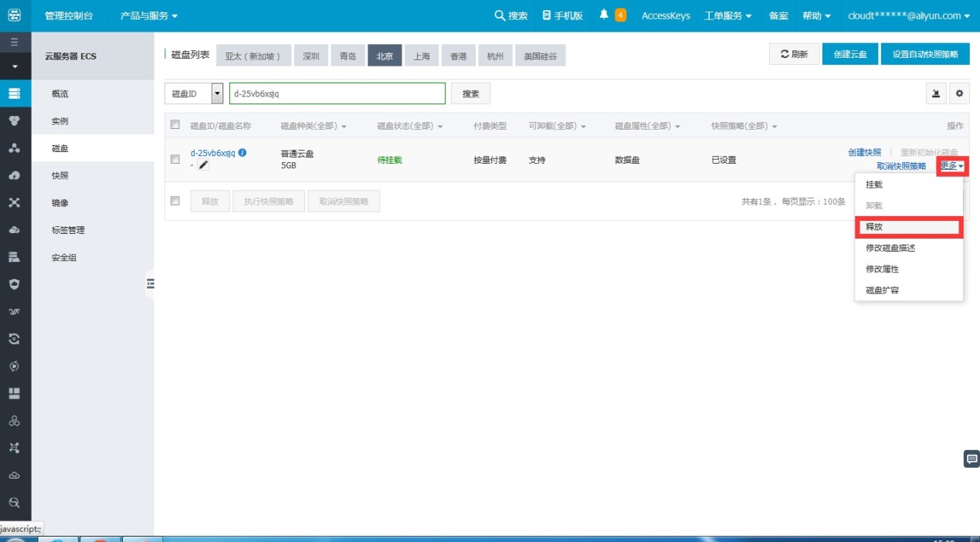Click the disk ID search input field
980x542 pixels.
coord(337,93)
